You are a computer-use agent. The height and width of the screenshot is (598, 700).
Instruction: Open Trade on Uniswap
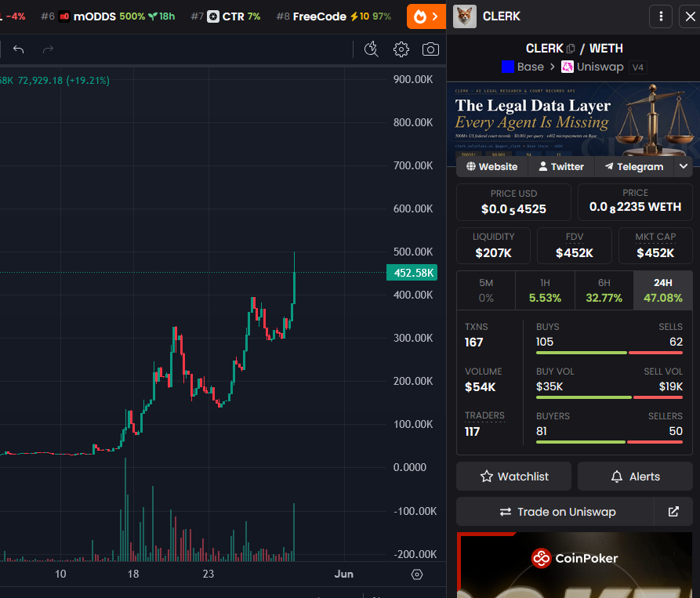555,512
